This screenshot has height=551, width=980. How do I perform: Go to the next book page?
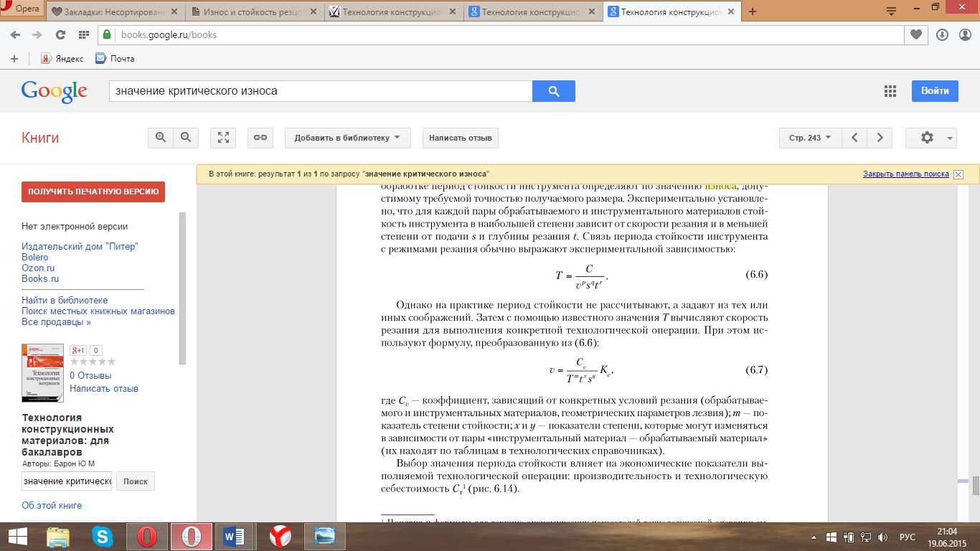880,138
